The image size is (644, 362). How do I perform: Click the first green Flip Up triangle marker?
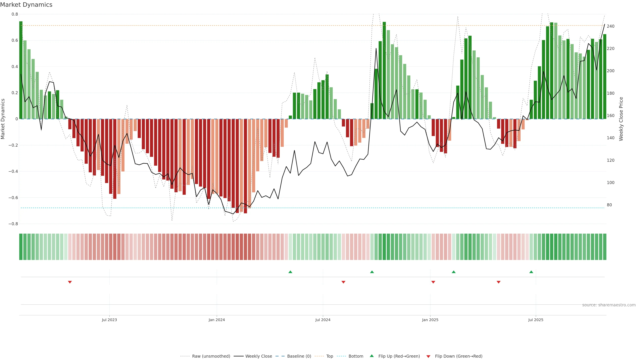point(290,272)
